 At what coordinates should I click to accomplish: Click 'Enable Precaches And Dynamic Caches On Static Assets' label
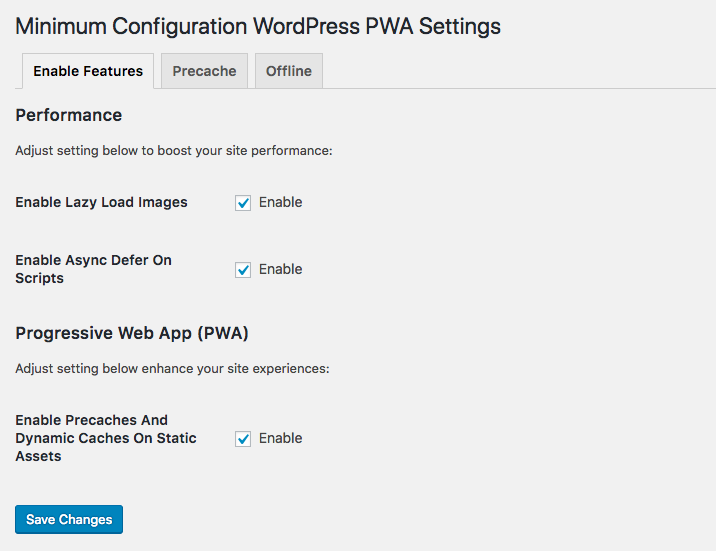[106, 438]
